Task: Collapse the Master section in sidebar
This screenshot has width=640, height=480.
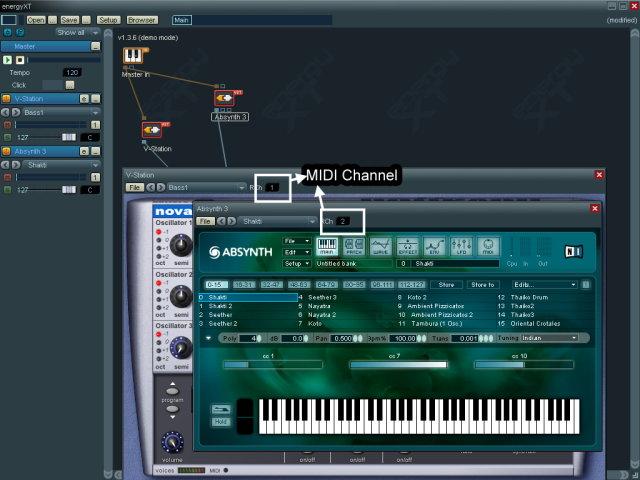Action: click(95, 47)
